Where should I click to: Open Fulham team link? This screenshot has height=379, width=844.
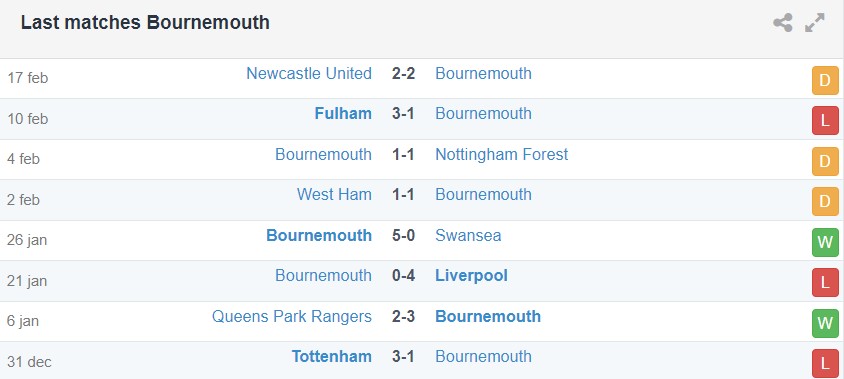343,114
